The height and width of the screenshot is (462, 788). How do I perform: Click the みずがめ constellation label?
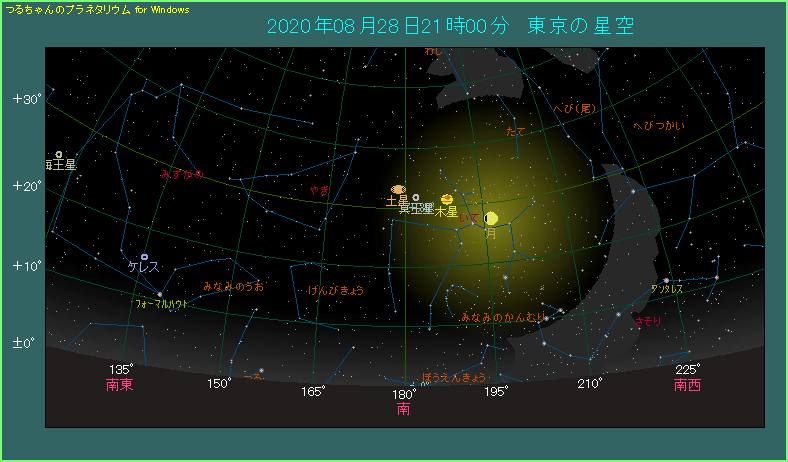click(182, 174)
